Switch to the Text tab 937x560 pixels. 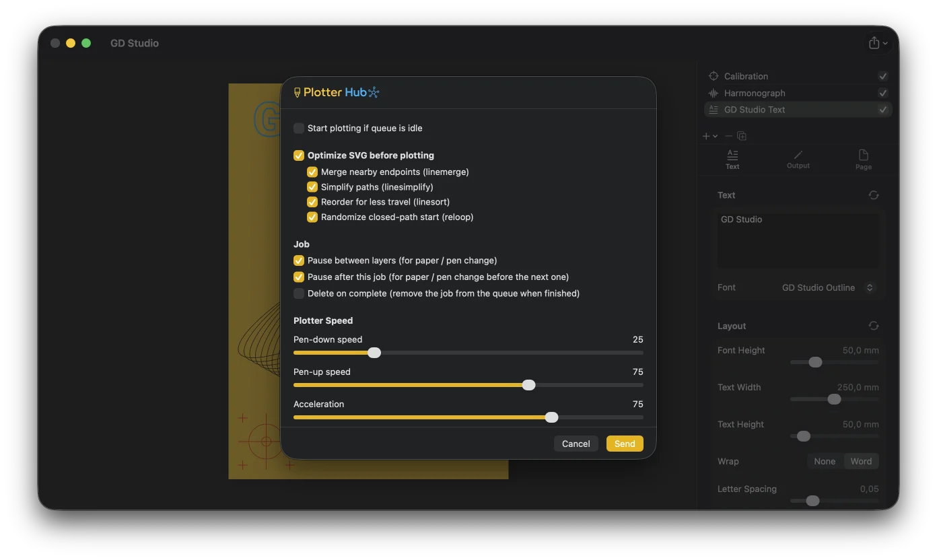732,160
